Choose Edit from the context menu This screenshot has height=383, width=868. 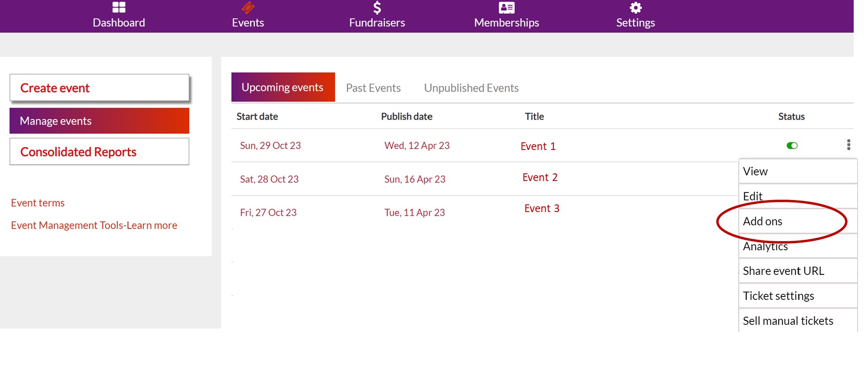(x=798, y=196)
